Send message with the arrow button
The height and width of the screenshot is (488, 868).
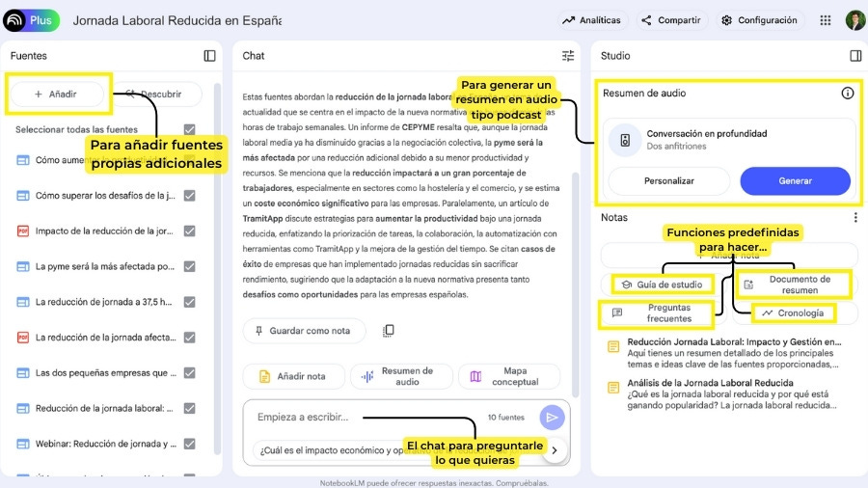click(552, 418)
